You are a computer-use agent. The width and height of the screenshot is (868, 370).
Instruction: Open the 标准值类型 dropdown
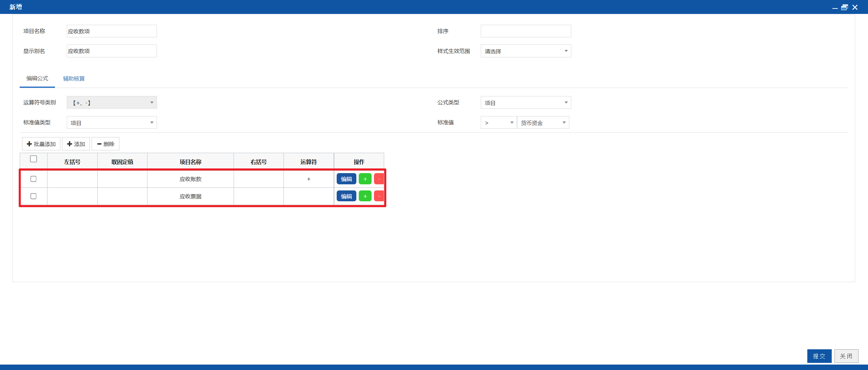tap(112, 123)
